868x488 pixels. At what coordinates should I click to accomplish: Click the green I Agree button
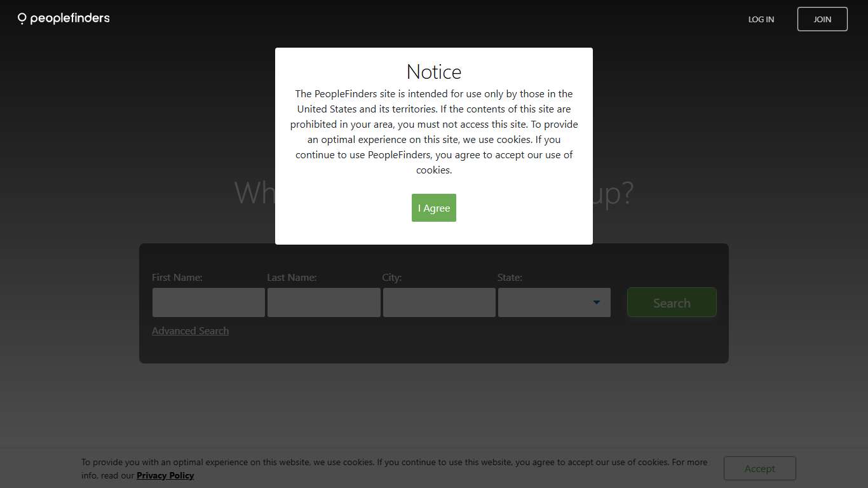click(x=434, y=208)
